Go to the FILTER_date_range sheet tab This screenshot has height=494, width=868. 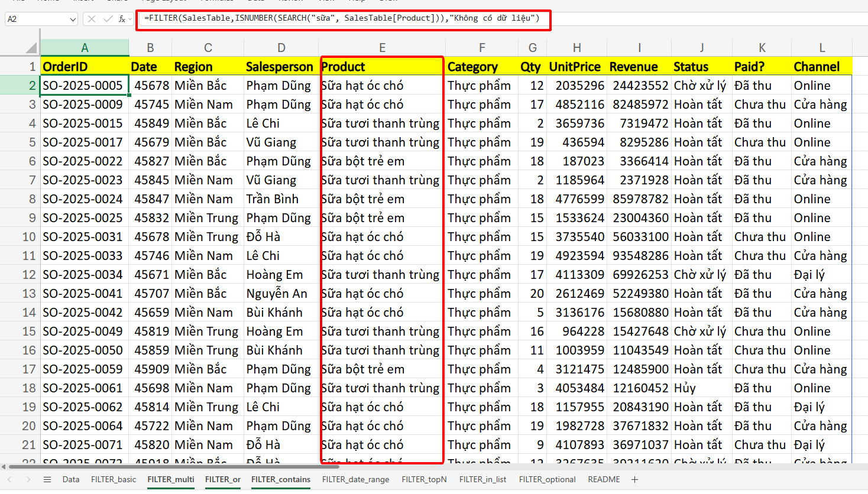[x=355, y=479]
